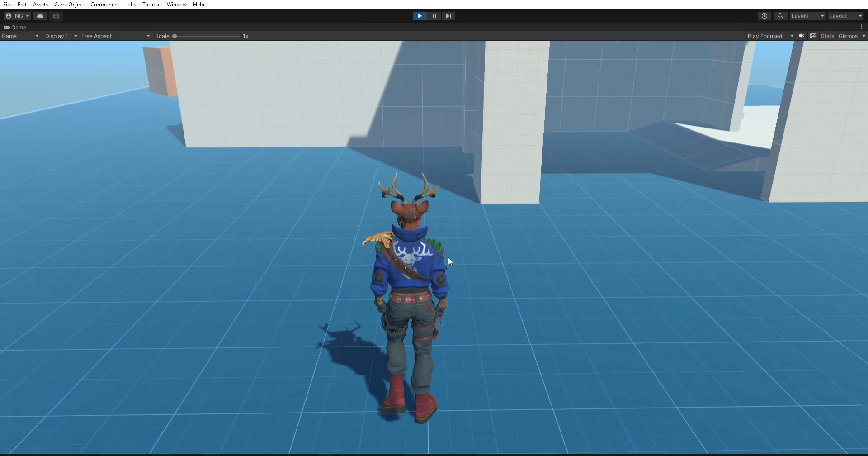Open the Game tab options menu (three dots)
This screenshot has height=456, width=868.
pos(862,27)
